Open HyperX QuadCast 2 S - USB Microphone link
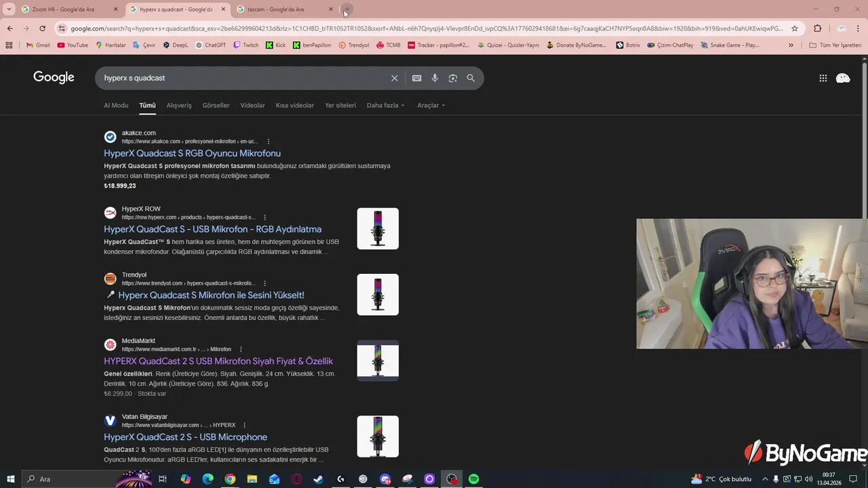Viewport: 868px width, 488px height. [185, 437]
